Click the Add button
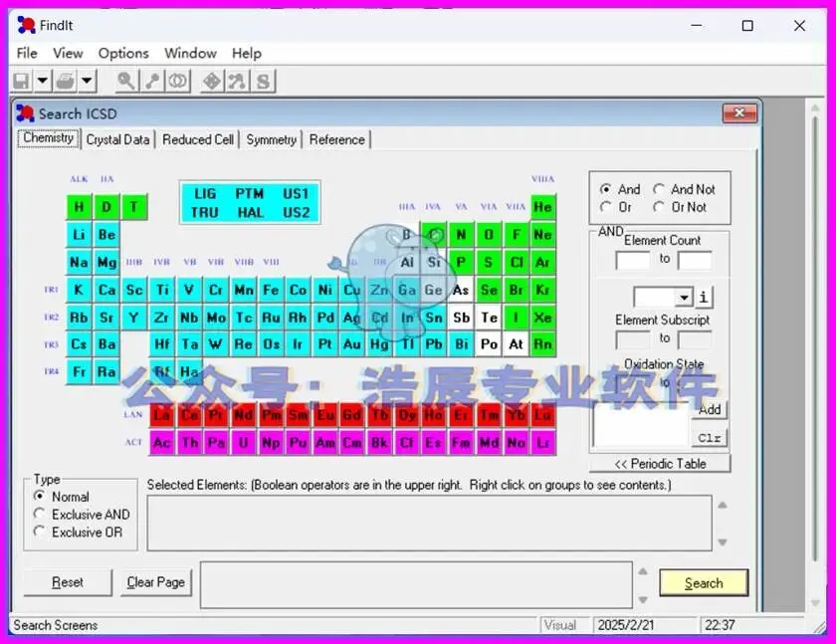The image size is (836, 644). (710, 409)
